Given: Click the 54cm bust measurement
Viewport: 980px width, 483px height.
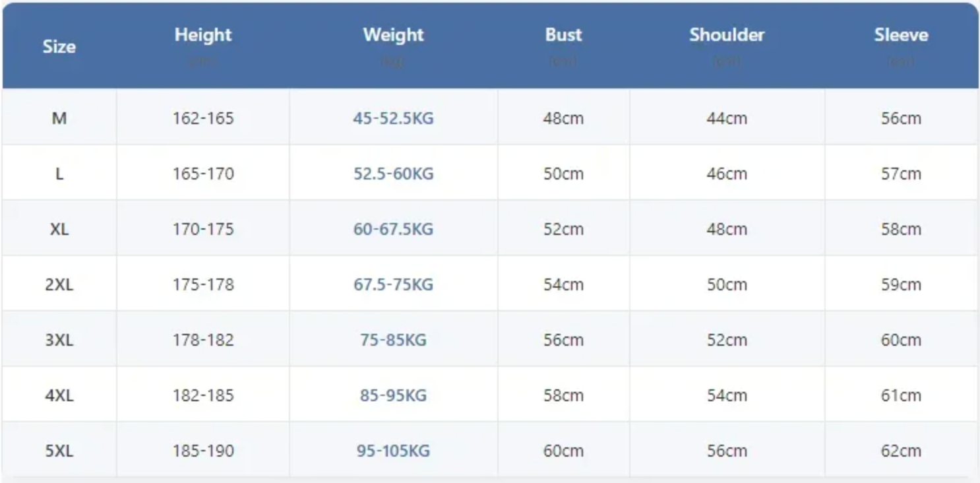Looking at the screenshot, I should (x=563, y=285).
